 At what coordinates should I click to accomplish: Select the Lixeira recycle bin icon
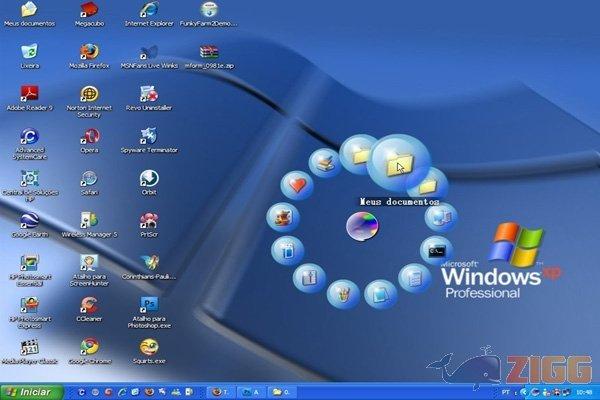(30, 52)
